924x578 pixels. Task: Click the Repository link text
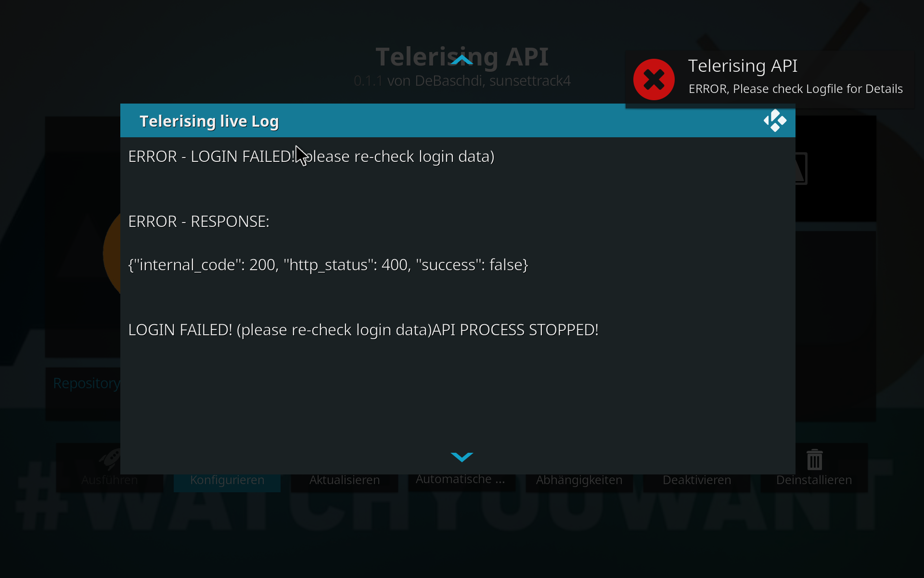pyautogui.click(x=87, y=383)
